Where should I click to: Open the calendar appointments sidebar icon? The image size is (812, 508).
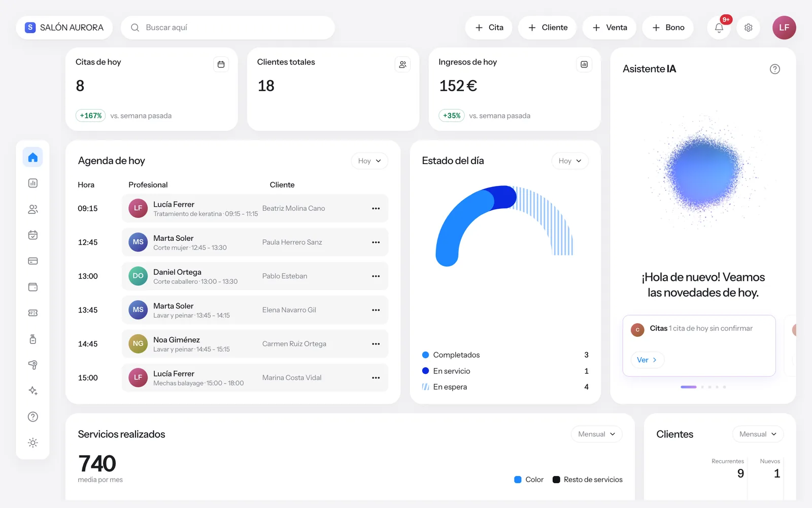coord(33,235)
